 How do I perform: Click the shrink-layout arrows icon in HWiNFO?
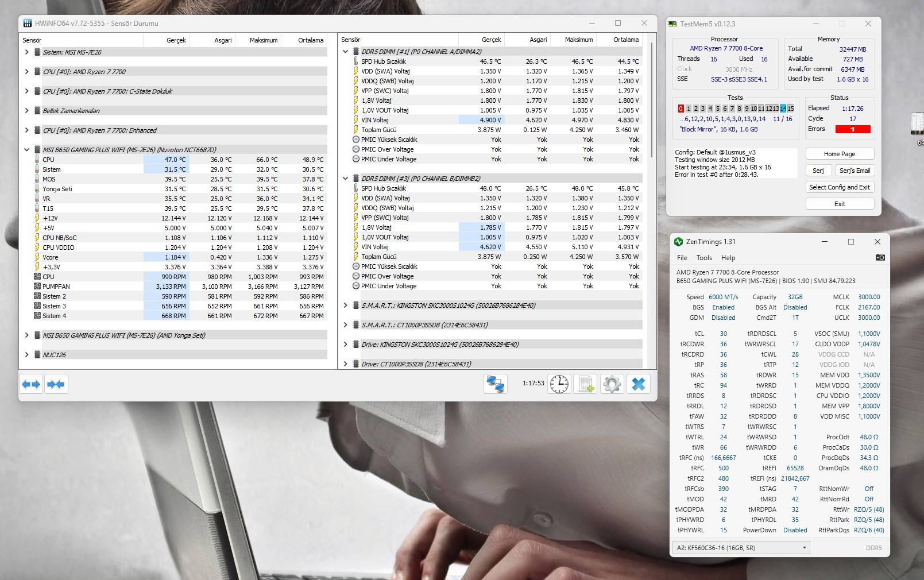point(56,384)
